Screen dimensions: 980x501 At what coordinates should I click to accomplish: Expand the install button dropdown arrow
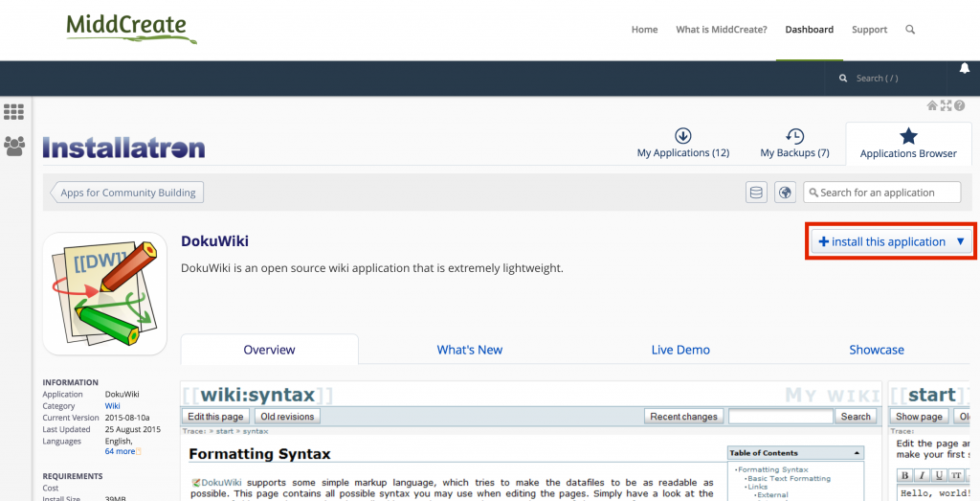(961, 241)
